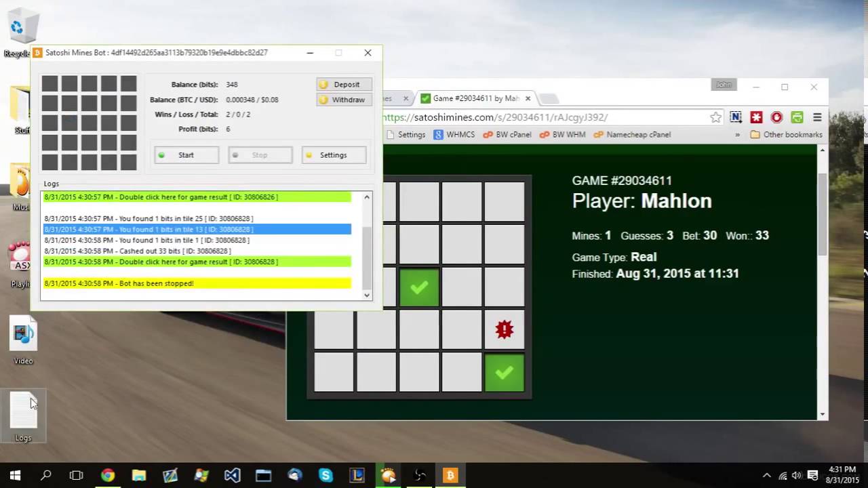Bookmark this page with the star icon
The width and height of the screenshot is (868, 488).
point(715,117)
